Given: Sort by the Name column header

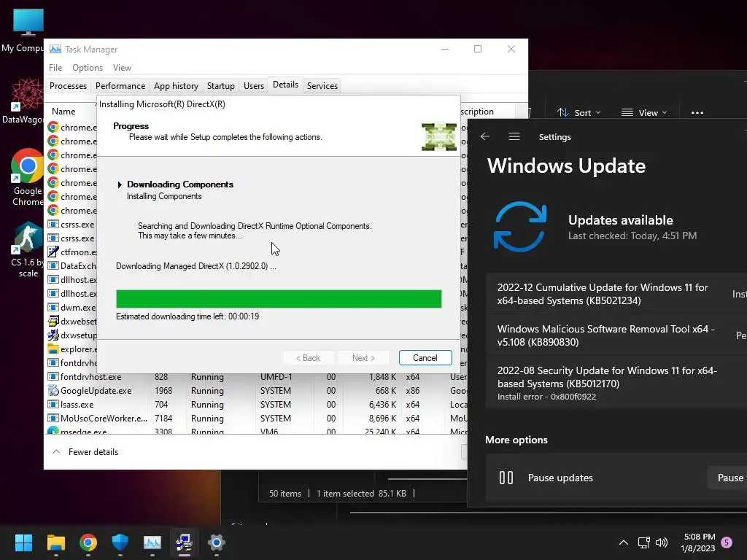Looking at the screenshot, I should [x=63, y=112].
